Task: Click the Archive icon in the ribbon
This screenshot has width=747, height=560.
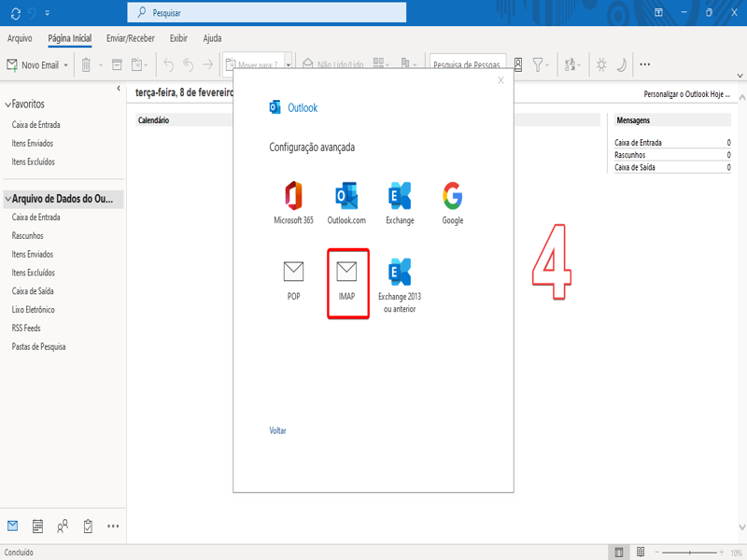Action: click(117, 64)
